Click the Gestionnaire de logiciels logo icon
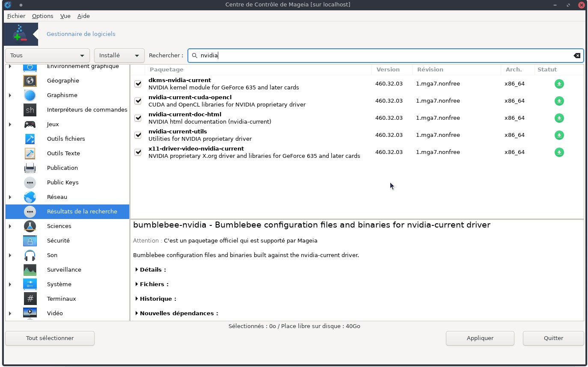Viewport: 588px width, 367px height. tap(21, 34)
